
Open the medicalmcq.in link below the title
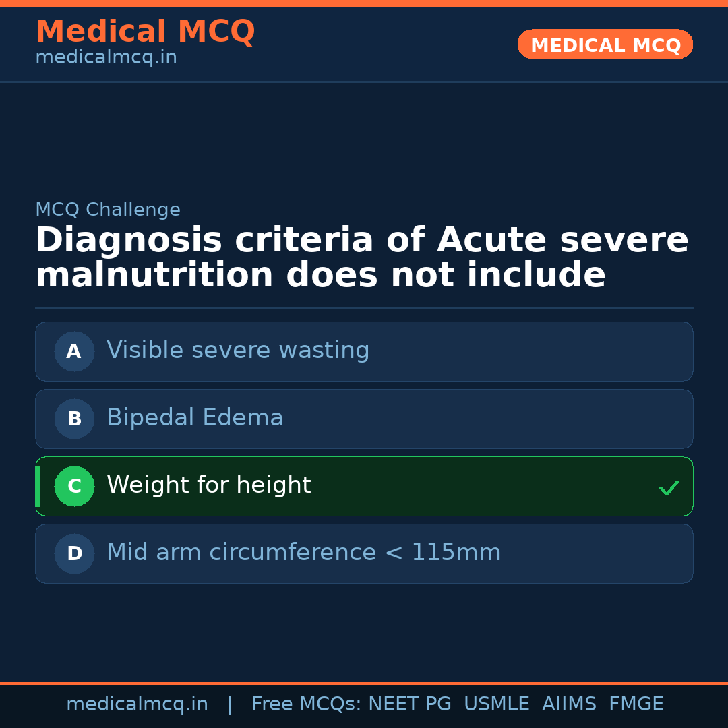coord(106,58)
